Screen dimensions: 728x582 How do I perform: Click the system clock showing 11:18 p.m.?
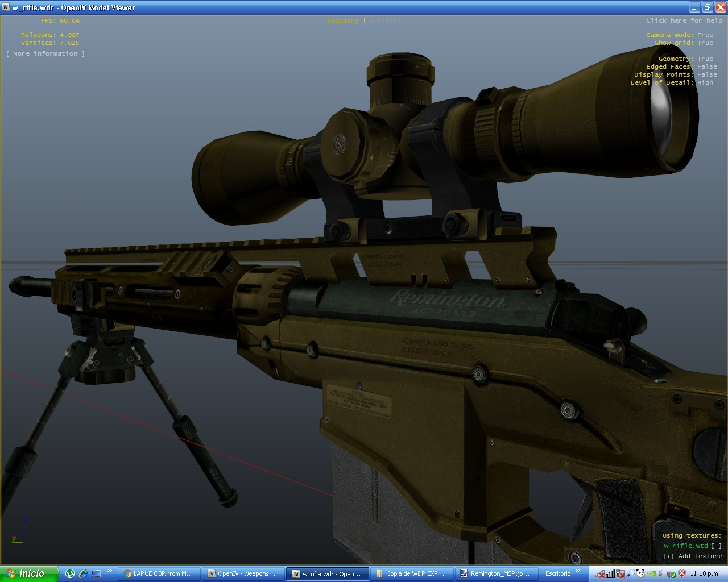click(x=705, y=573)
